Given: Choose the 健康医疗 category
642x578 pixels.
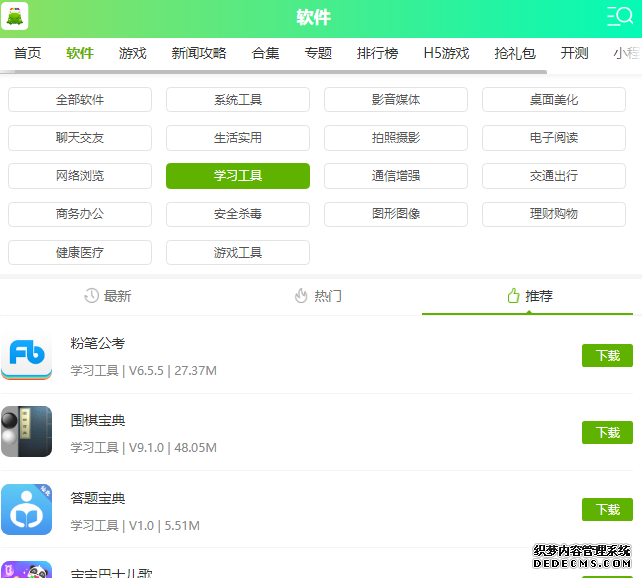Looking at the screenshot, I should tap(80, 253).
